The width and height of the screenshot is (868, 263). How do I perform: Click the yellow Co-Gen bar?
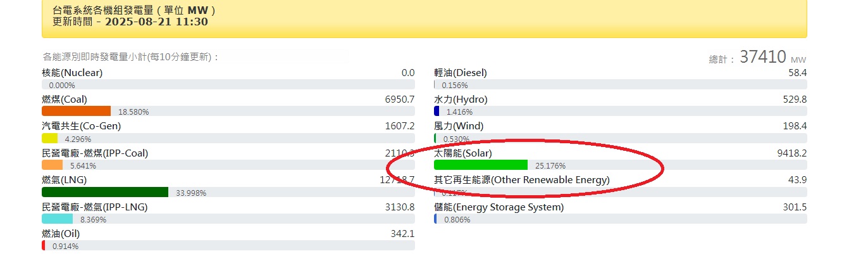point(49,138)
